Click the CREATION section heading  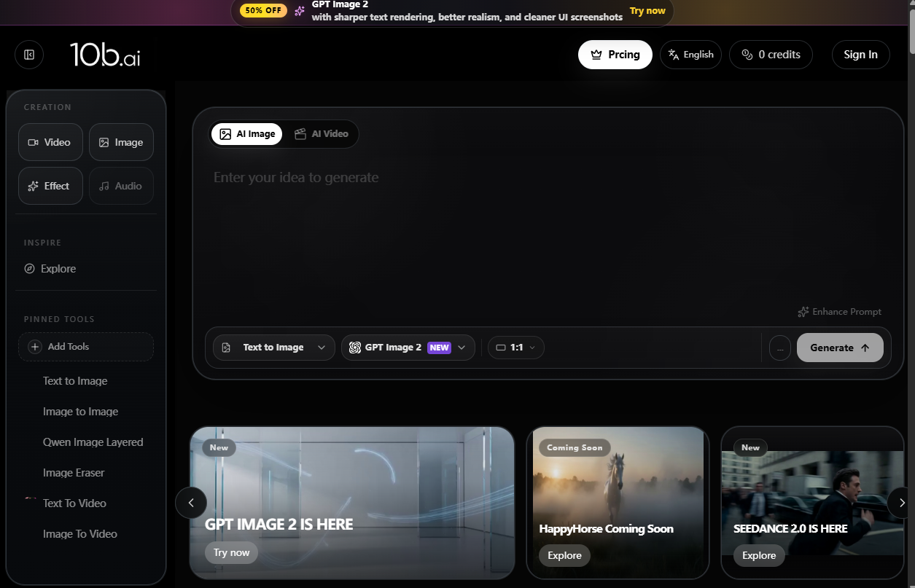click(x=47, y=107)
